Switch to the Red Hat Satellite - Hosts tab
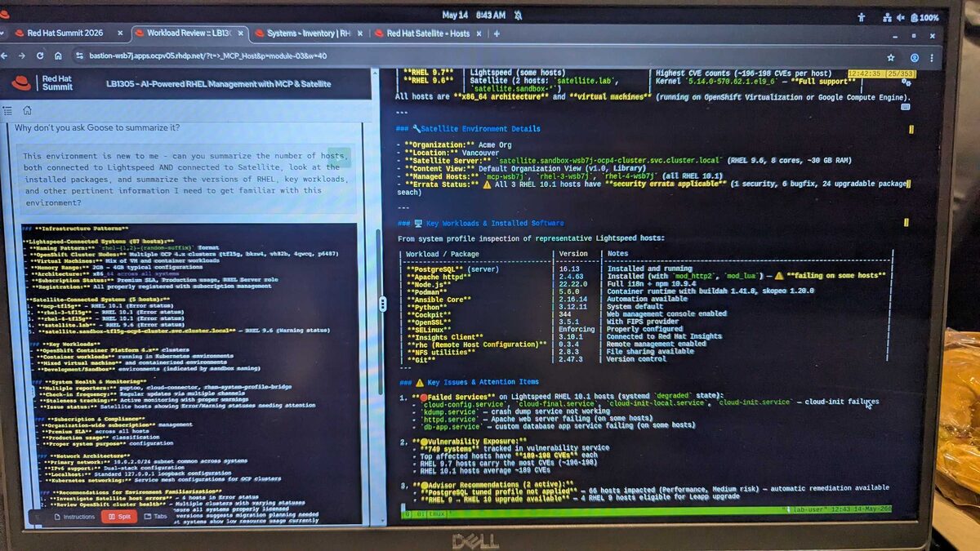This screenshot has width=980, height=551. point(428,33)
